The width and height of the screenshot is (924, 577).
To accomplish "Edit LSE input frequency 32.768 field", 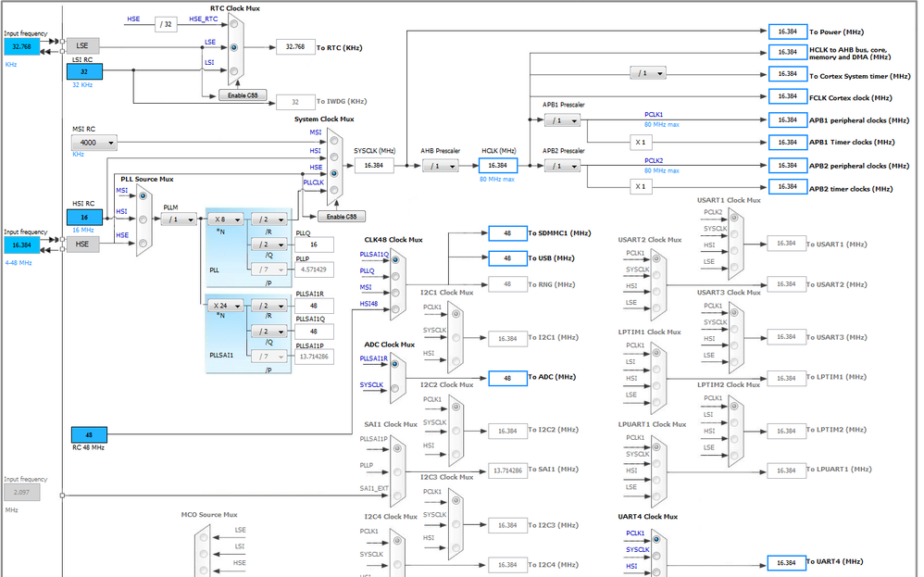I will coord(22,46).
